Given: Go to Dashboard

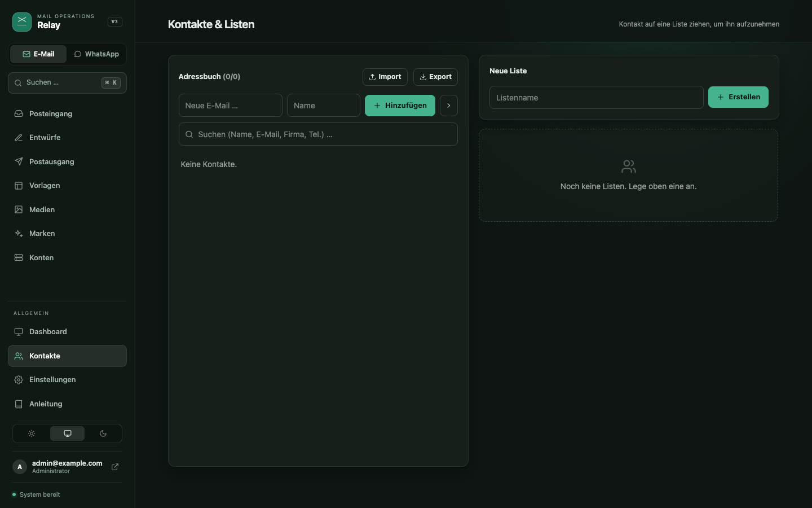Looking at the screenshot, I should coord(67,332).
